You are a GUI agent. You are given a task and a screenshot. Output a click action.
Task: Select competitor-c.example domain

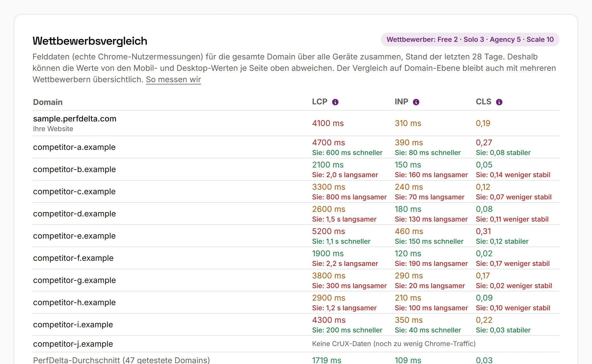tap(74, 191)
